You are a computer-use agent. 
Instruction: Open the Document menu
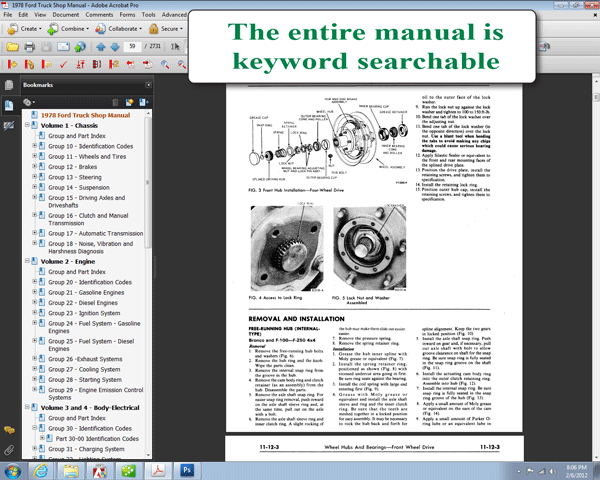pos(66,15)
